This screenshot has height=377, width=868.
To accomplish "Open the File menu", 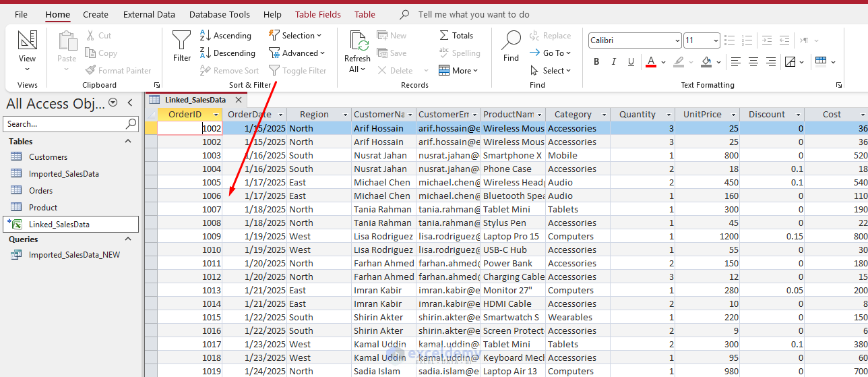I will coord(21,14).
